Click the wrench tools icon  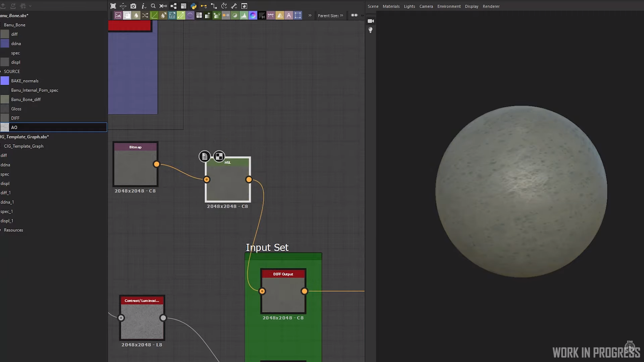pyautogui.click(x=234, y=6)
